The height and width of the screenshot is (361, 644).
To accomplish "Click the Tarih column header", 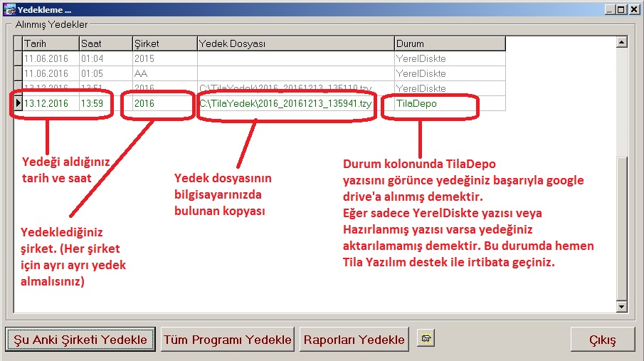I will 51,43.
